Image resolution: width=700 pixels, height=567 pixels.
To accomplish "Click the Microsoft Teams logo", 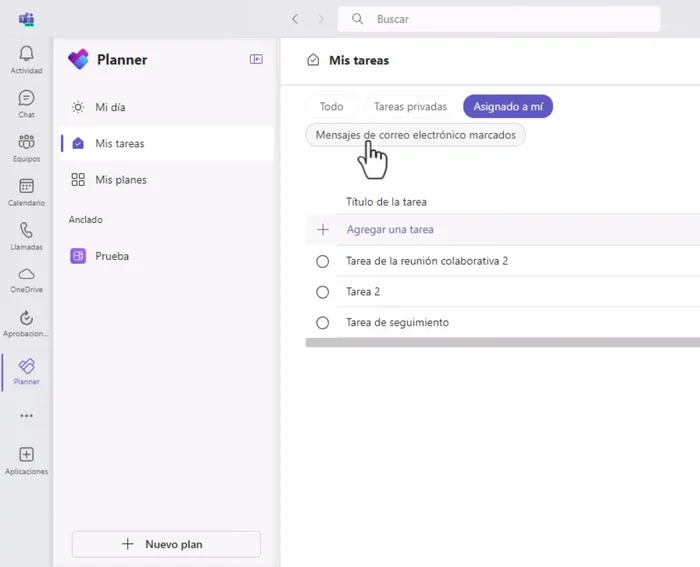I will 26,19.
